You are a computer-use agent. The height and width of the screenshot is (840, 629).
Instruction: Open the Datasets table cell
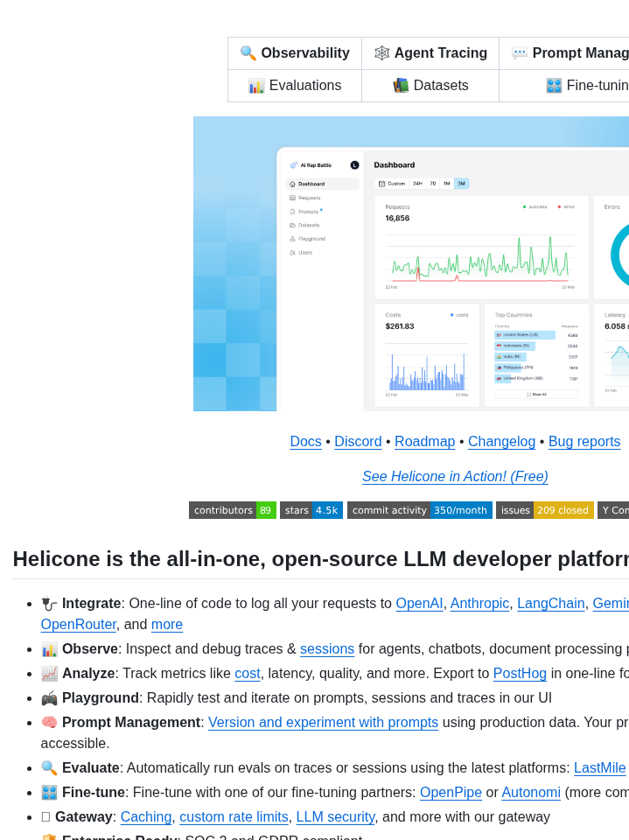point(430,86)
